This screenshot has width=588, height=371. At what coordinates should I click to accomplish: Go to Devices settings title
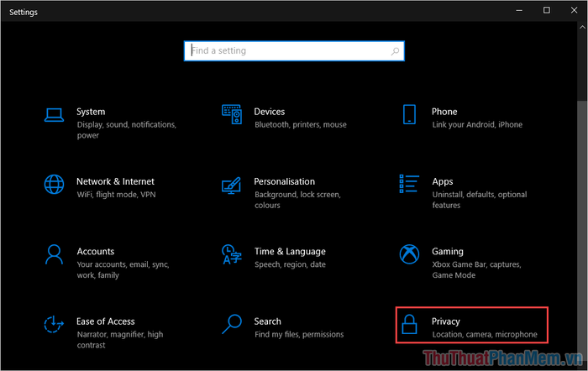(270, 112)
